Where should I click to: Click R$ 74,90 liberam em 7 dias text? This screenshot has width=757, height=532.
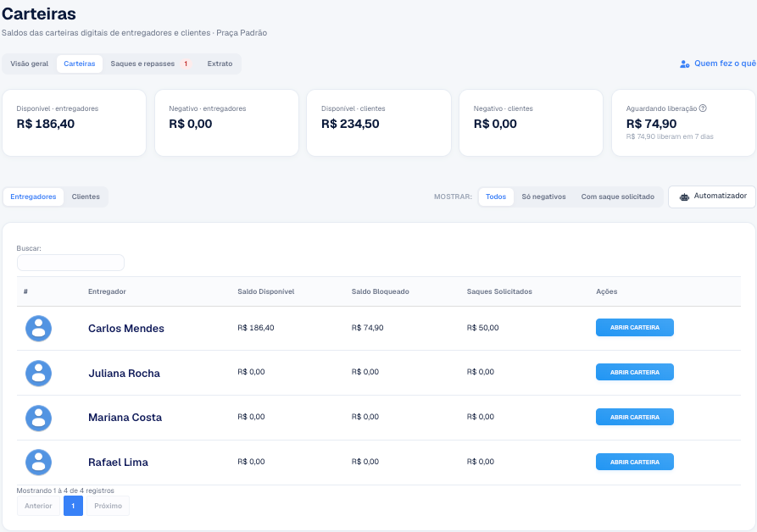670,136
